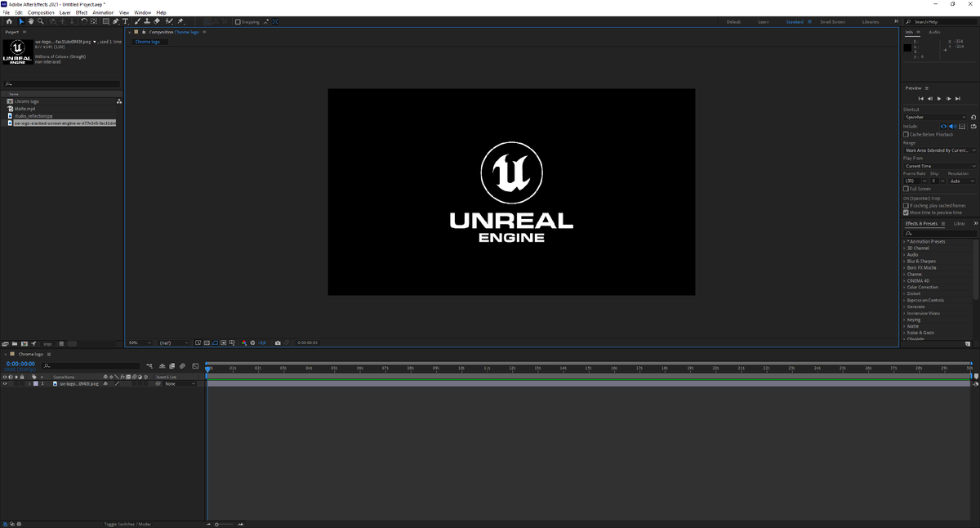The height and width of the screenshot is (528, 980).
Task: Play the preview with play button
Action: [939, 99]
